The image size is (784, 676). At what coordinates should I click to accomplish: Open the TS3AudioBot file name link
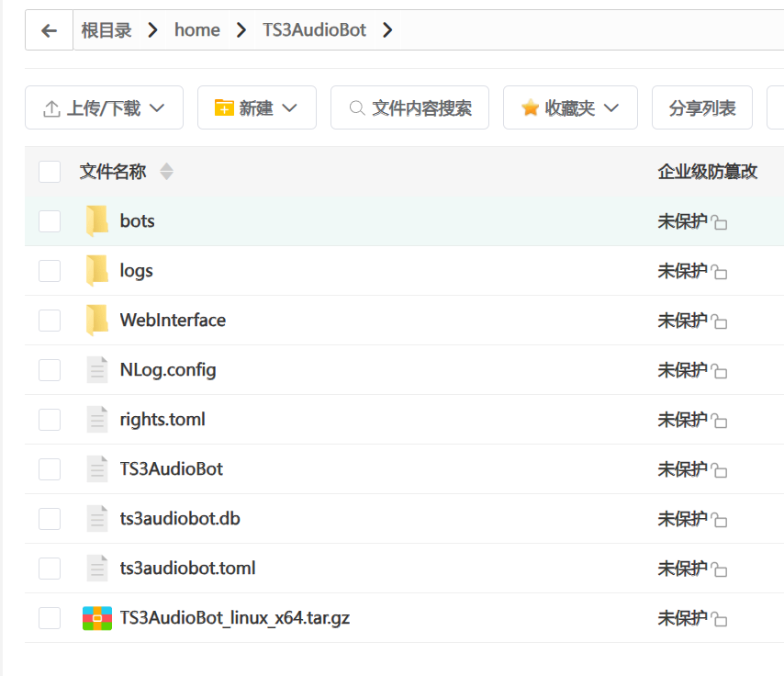(172, 469)
